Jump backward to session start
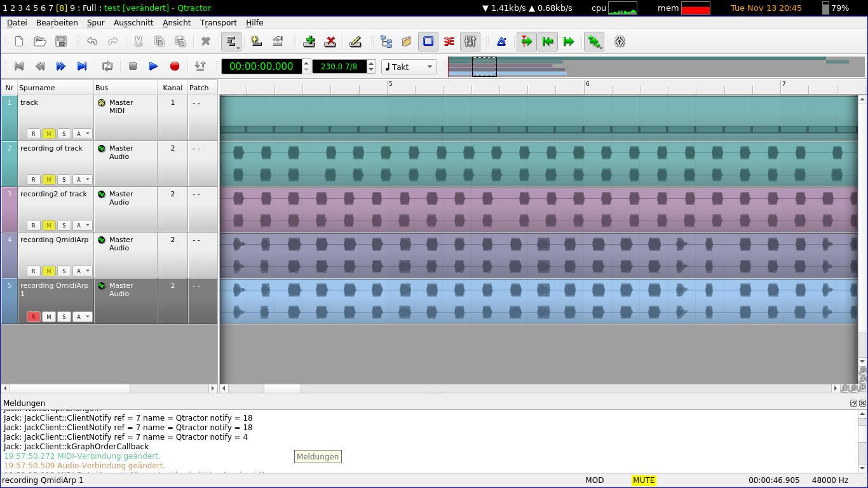 [19, 66]
